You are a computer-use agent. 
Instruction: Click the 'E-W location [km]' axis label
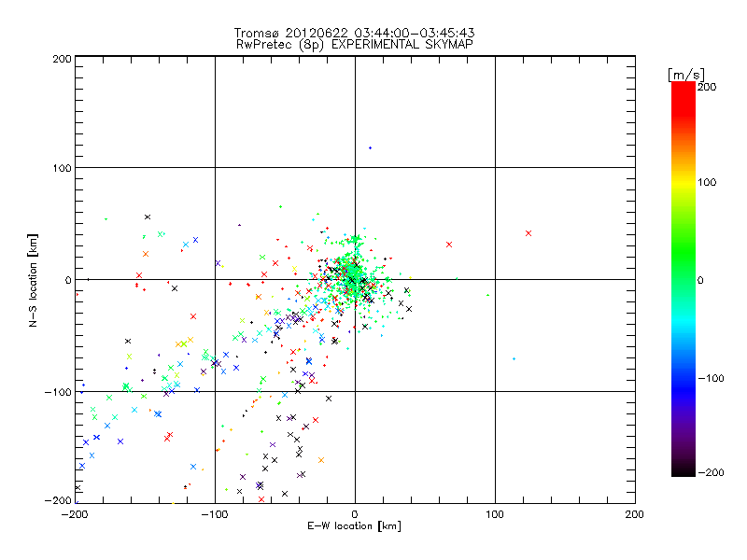click(x=354, y=526)
